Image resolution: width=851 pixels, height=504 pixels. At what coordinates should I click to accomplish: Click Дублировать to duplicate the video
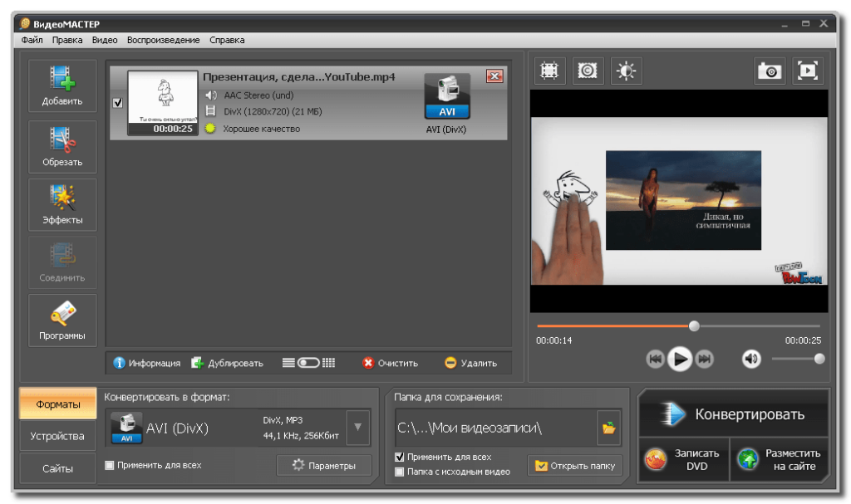[x=227, y=363]
